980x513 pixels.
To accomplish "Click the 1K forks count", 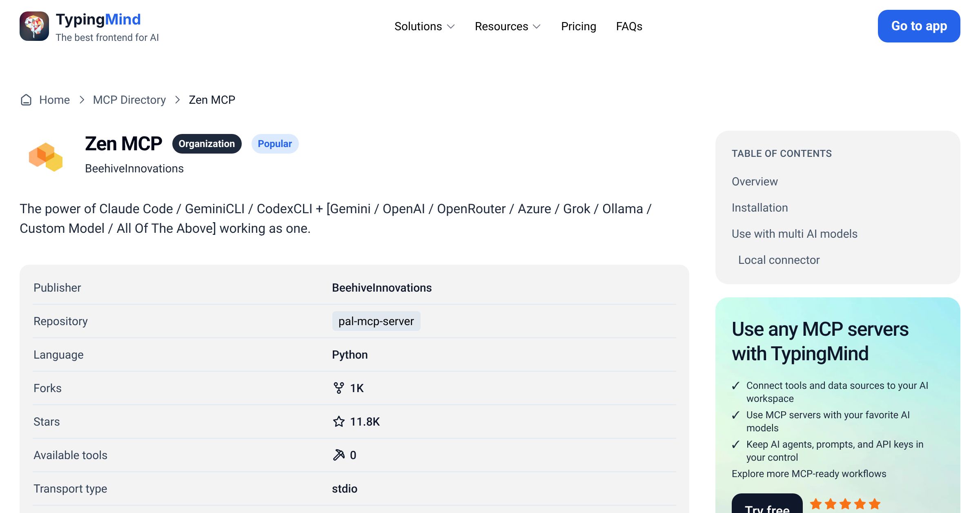I will point(356,388).
